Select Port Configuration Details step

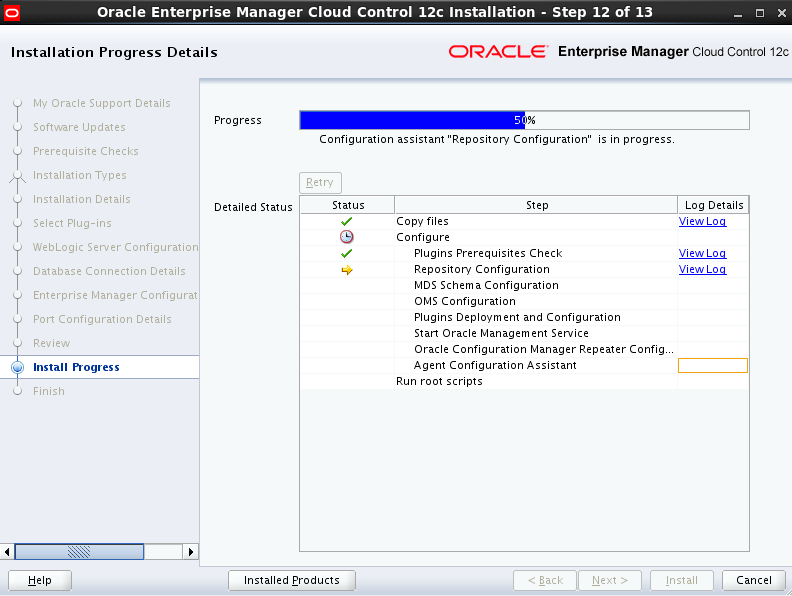click(102, 319)
